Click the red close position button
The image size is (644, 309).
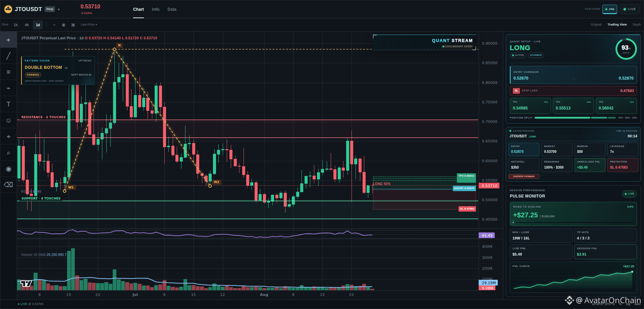[524, 176]
